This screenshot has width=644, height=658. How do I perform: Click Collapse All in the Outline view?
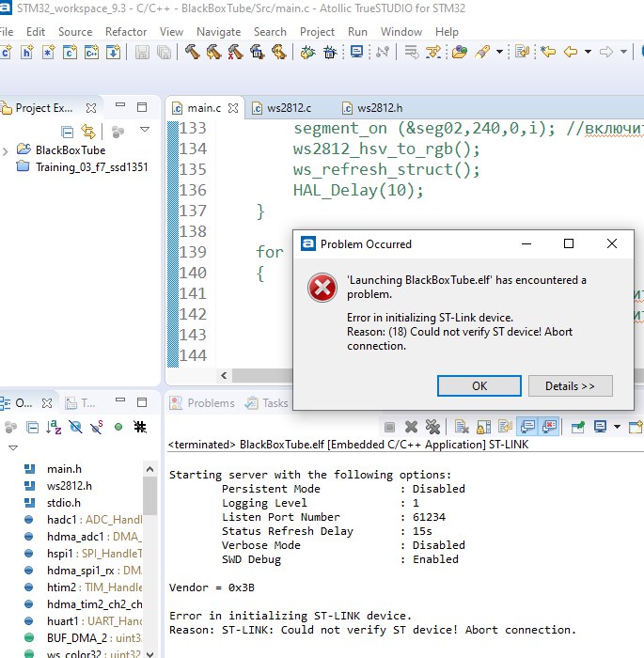pyautogui.click(x=32, y=427)
